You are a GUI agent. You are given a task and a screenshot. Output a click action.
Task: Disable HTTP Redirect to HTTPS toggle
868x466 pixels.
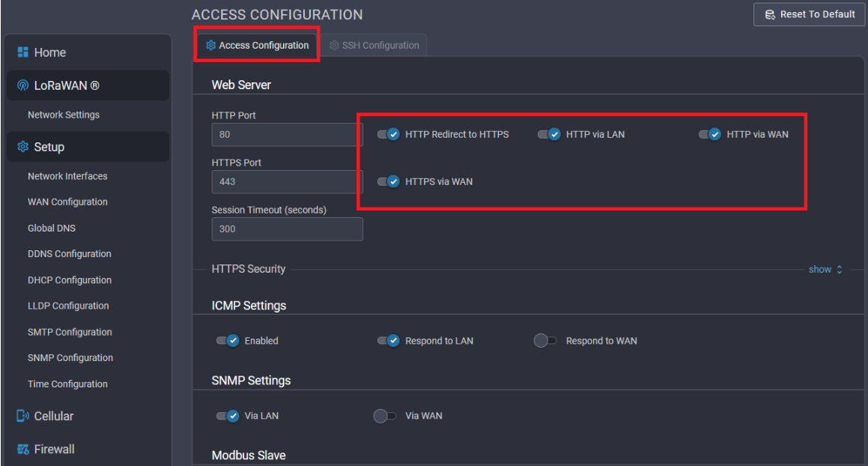(x=388, y=135)
